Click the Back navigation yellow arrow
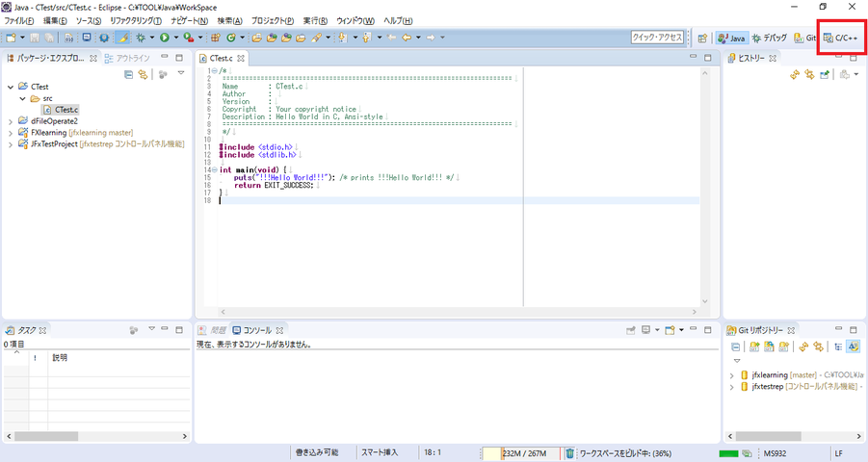The height and width of the screenshot is (462, 868). (407, 38)
